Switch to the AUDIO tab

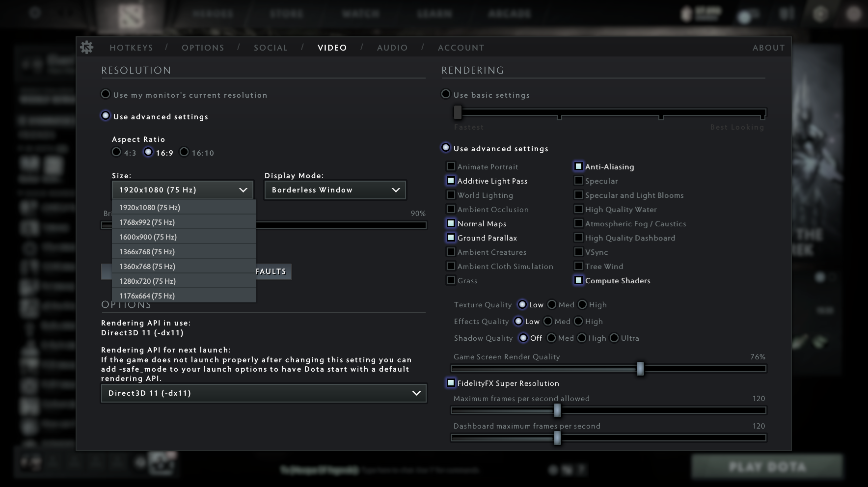pos(392,48)
